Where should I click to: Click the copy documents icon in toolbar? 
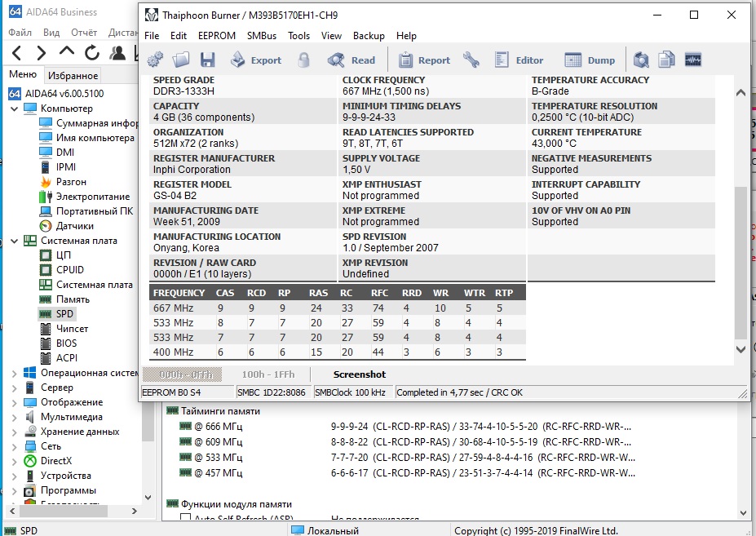[666, 60]
